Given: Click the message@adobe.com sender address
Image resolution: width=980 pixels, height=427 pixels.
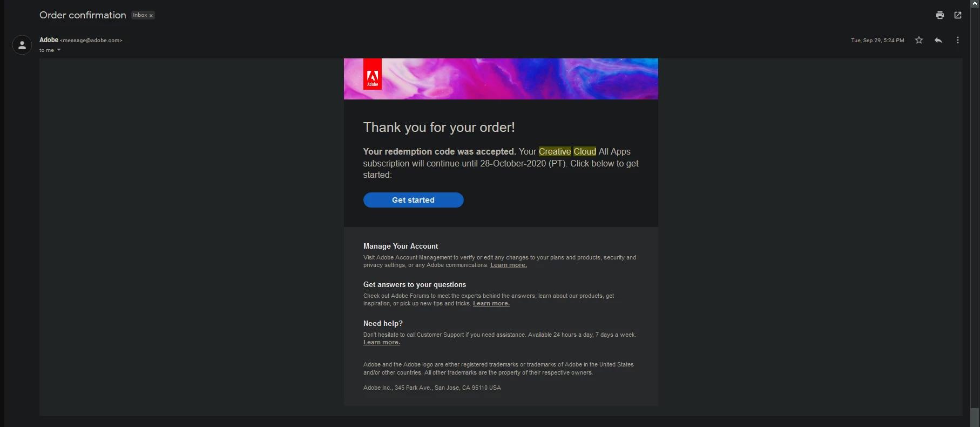Looking at the screenshot, I should point(91,41).
